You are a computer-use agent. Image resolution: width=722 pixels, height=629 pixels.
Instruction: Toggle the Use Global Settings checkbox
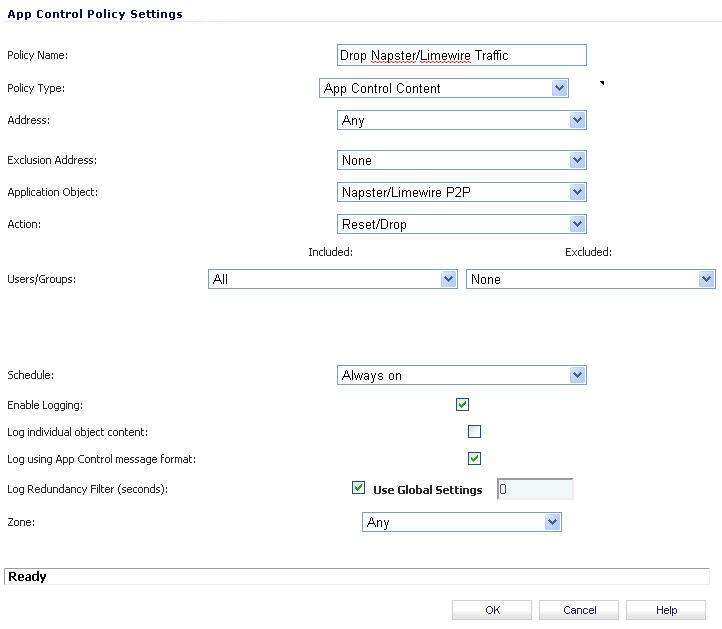(359, 489)
